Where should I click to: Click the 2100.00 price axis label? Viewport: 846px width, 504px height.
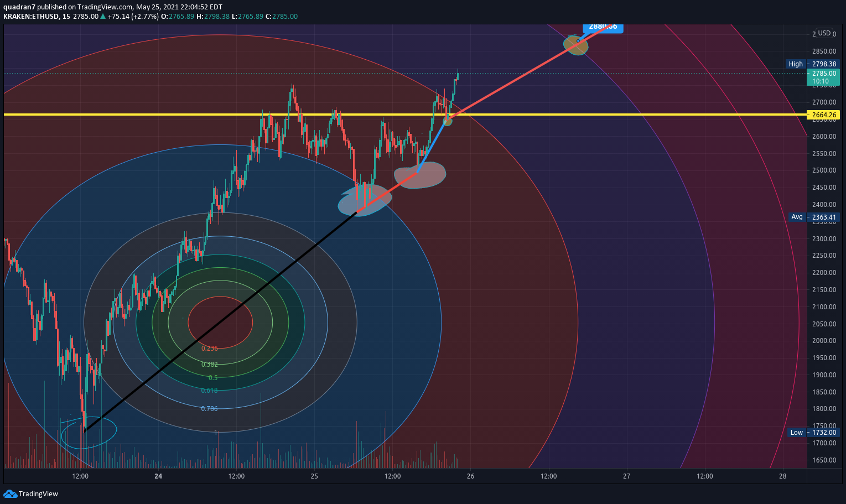(x=824, y=307)
